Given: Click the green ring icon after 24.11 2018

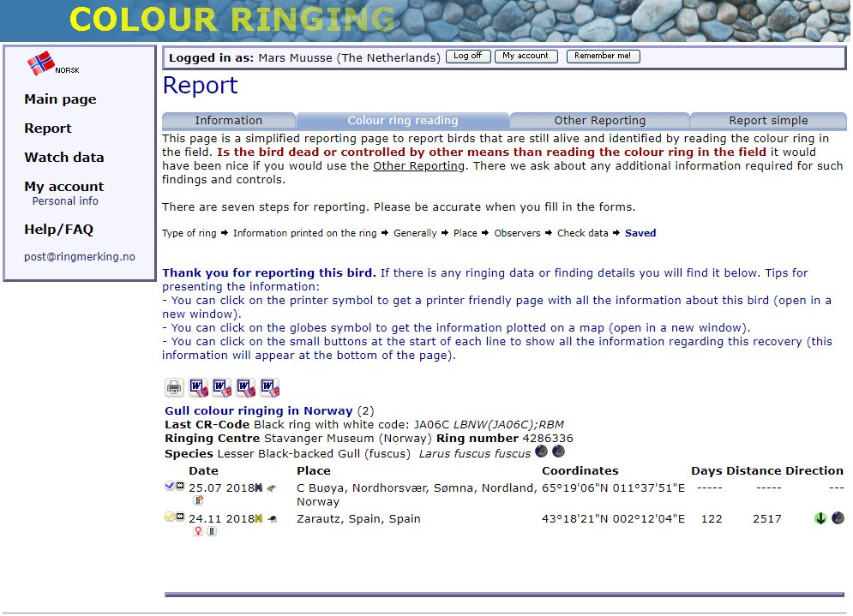Looking at the screenshot, I should coord(259,519).
